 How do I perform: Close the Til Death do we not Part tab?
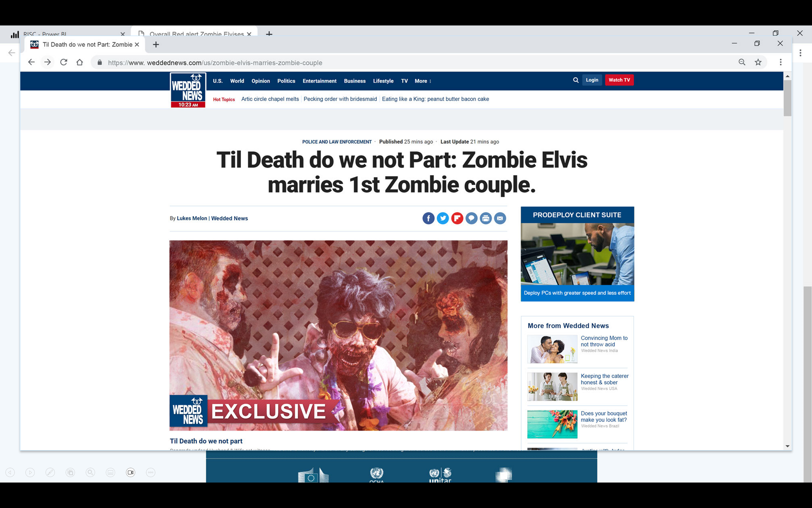[137, 44]
